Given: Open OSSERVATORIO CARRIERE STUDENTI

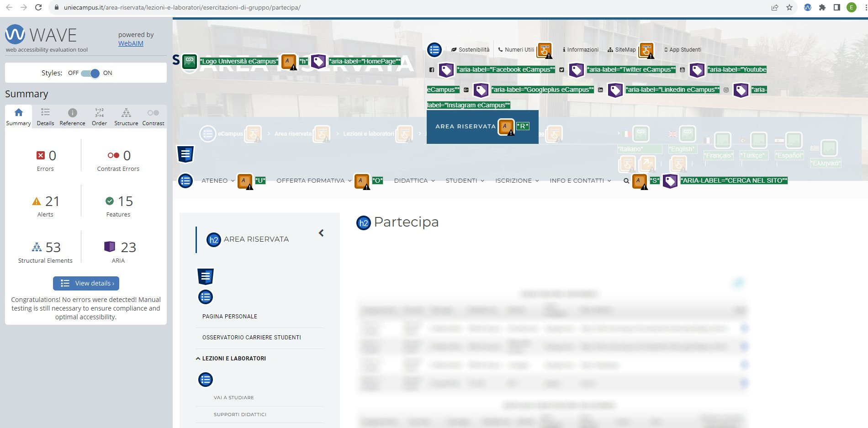Looking at the screenshot, I should pos(252,338).
